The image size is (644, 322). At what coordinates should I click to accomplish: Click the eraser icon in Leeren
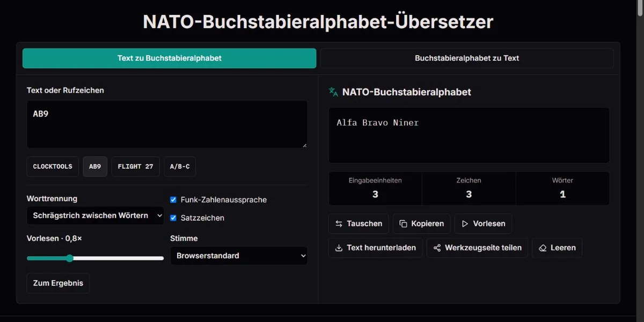click(x=543, y=248)
